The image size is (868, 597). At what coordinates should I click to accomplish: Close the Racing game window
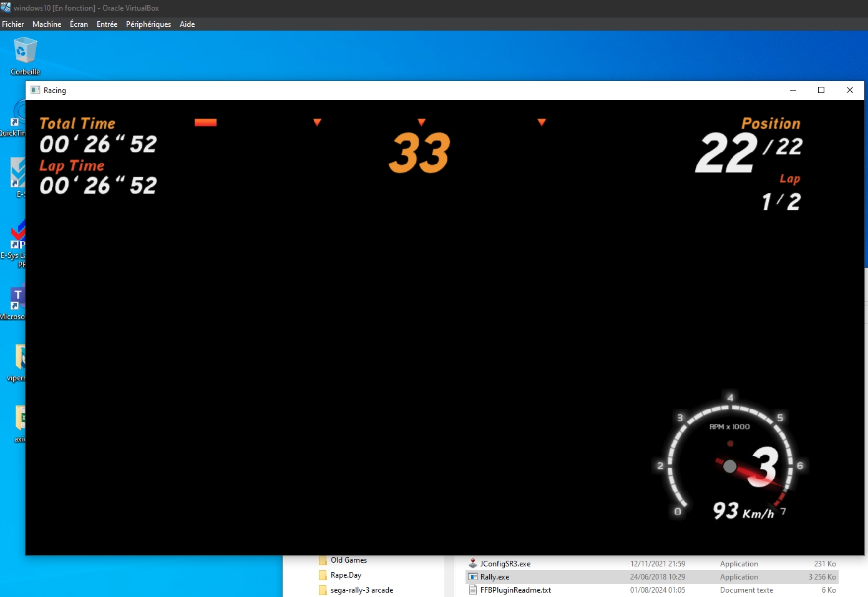(850, 90)
